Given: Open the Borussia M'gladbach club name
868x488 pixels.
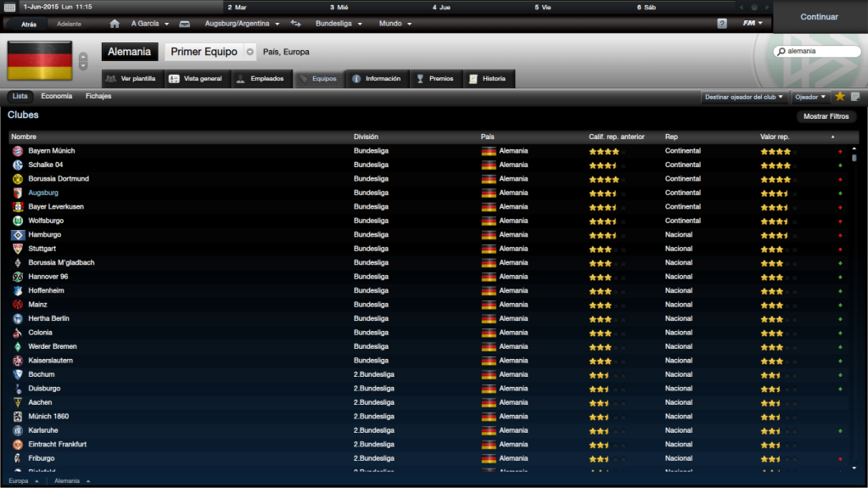Looking at the screenshot, I should tap(61, 262).
